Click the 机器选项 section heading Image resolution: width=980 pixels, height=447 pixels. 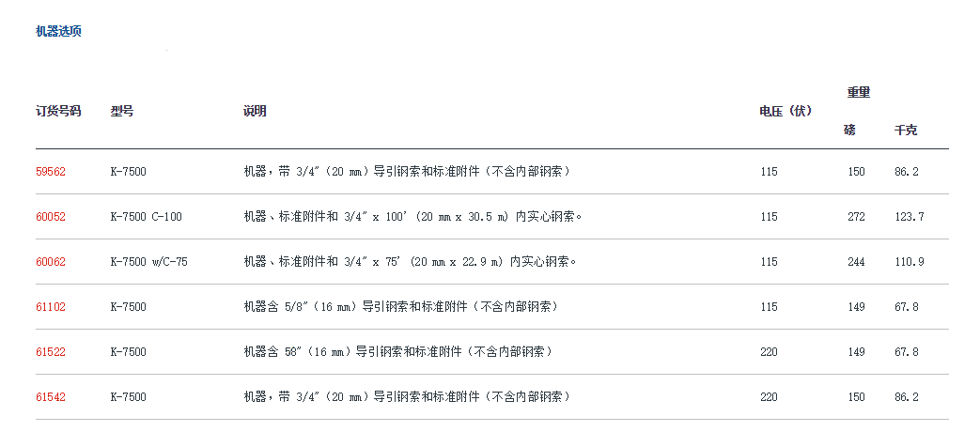coord(58,31)
